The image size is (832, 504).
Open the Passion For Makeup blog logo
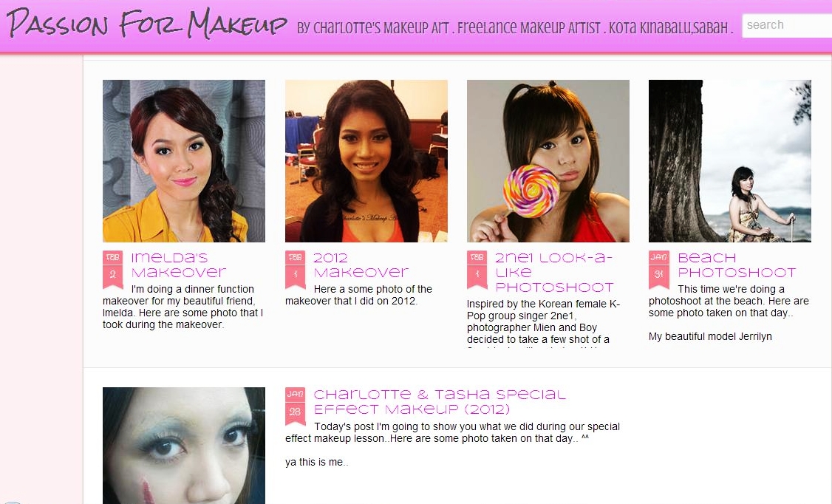(x=146, y=24)
